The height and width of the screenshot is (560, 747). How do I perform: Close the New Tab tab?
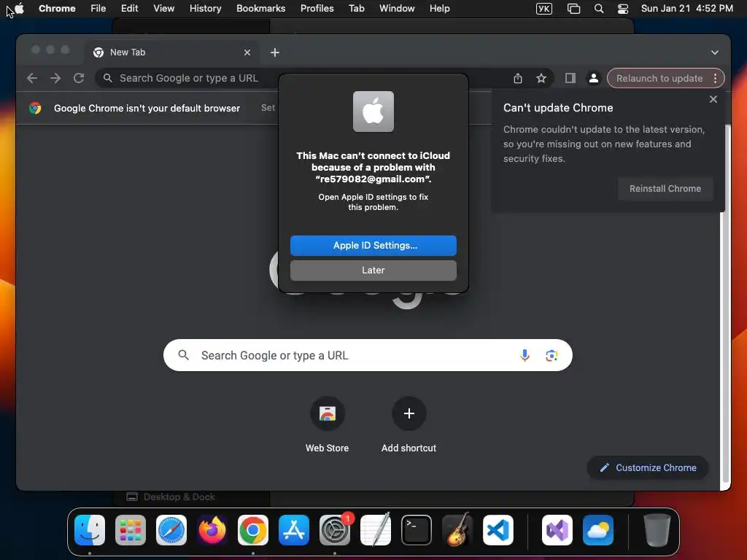click(x=247, y=52)
